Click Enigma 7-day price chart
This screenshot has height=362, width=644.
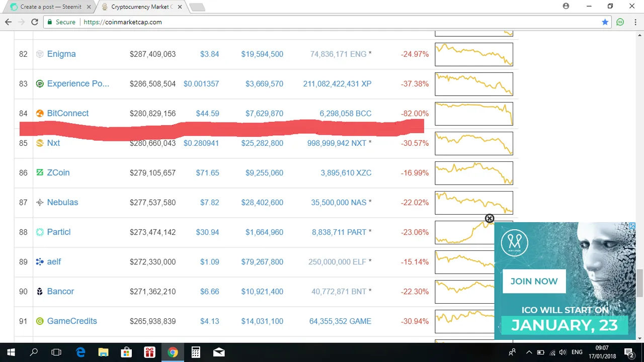click(474, 54)
